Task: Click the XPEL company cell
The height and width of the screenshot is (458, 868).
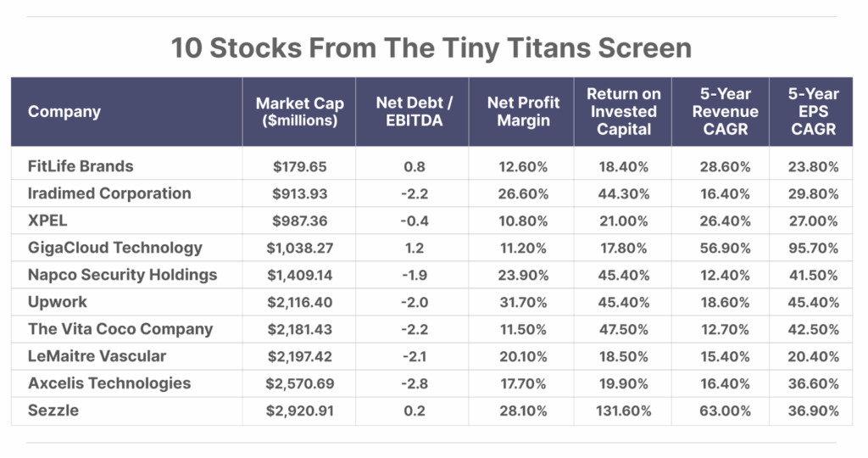Action: coord(49,221)
